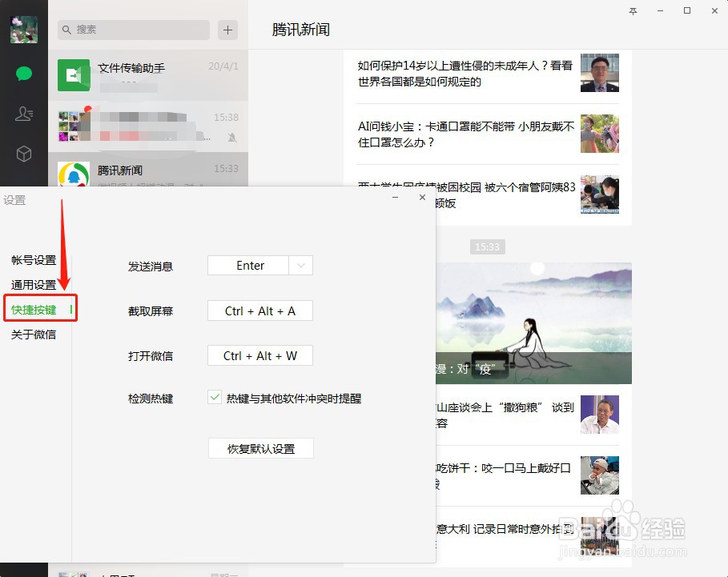This screenshot has height=577, width=728.
Task: Toggle the hotkey conflict reminder checkbox
Action: pyautogui.click(x=213, y=399)
